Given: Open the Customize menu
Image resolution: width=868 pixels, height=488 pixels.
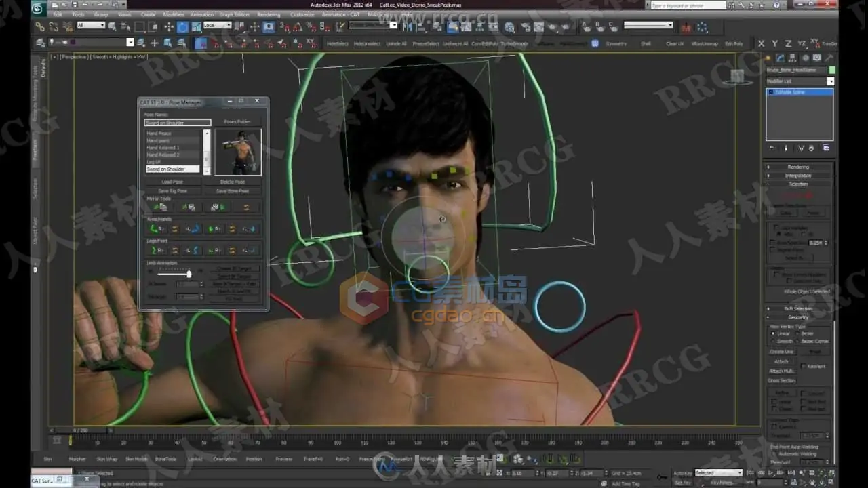Looking at the screenshot, I should pos(302,14).
